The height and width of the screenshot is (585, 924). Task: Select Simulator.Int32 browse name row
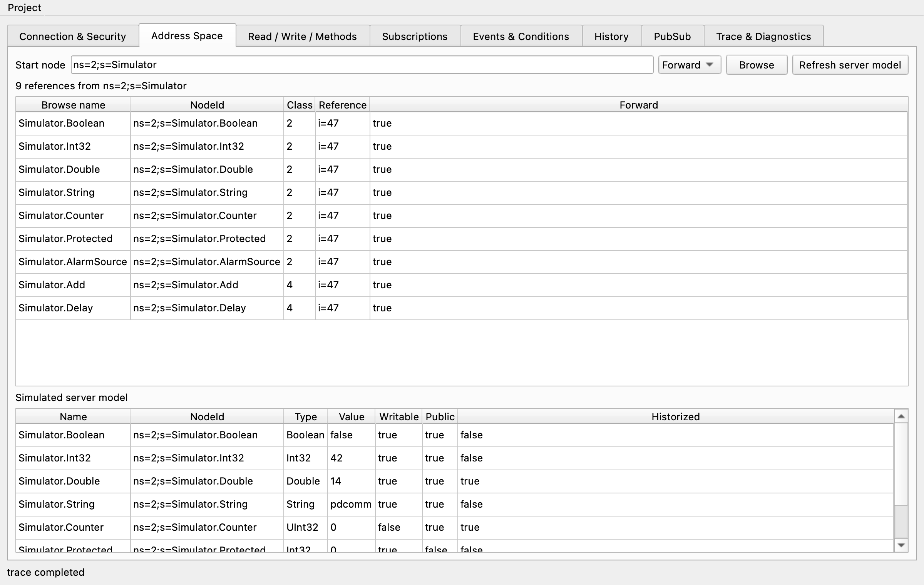click(x=73, y=146)
